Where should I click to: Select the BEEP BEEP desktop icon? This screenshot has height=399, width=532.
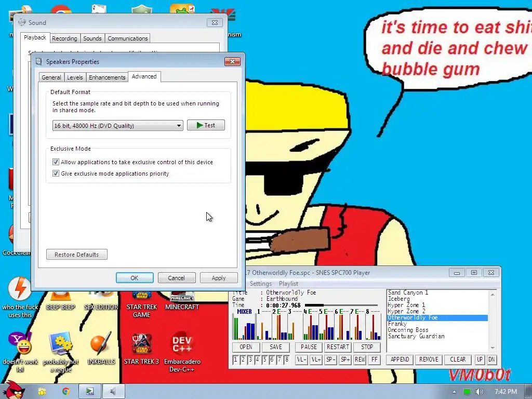click(x=61, y=300)
